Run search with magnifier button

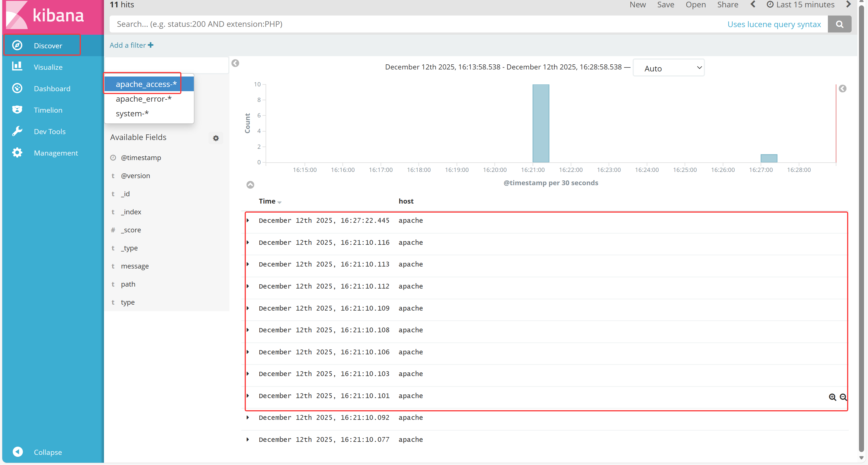point(839,24)
